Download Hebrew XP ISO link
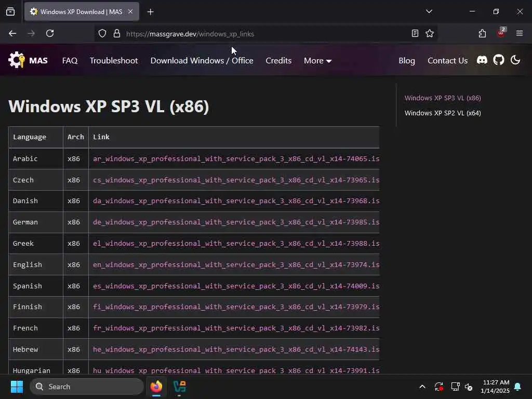Image resolution: width=532 pixels, height=399 pixels. point(236,350)
